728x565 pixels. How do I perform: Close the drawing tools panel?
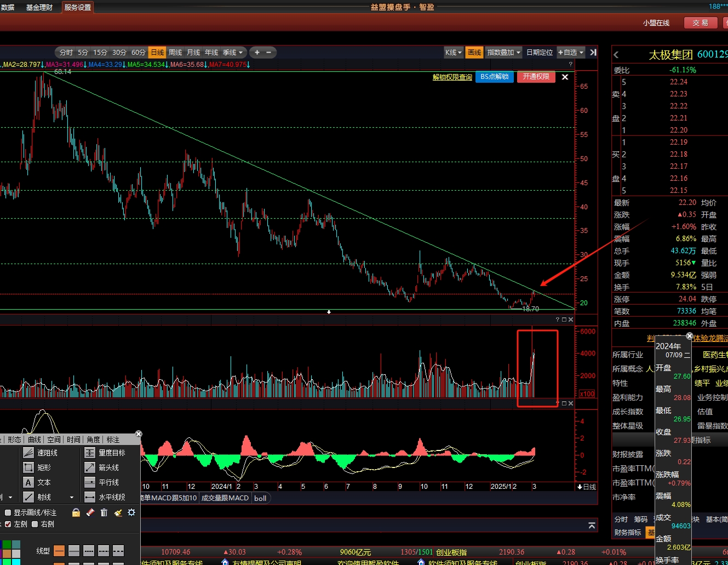pyautogui.click(x=139, y=433)
